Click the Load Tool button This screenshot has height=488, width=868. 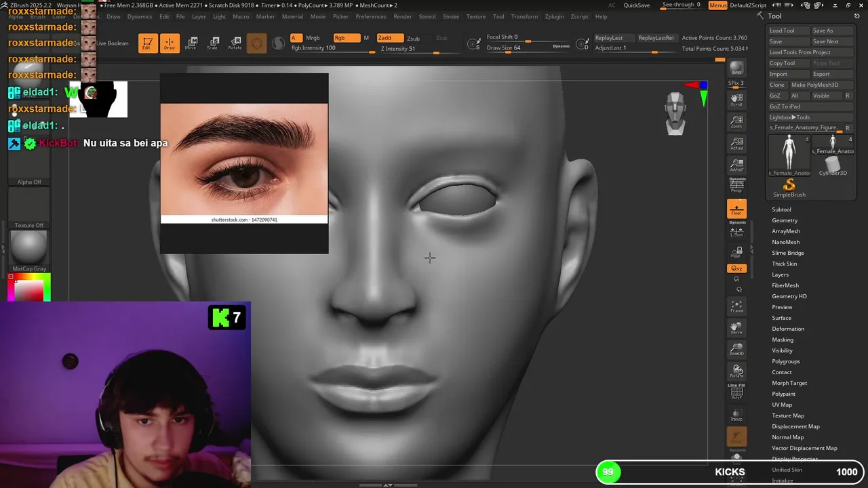[x=788, y=30]
